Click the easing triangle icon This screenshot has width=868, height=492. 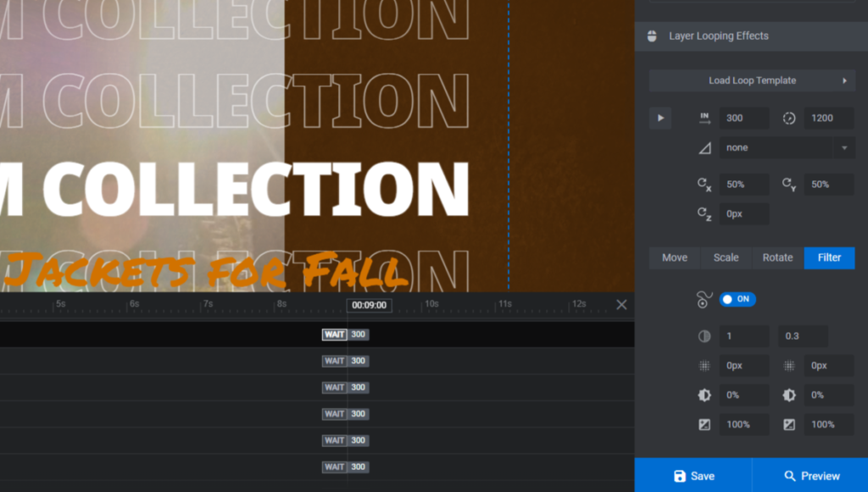(704, 147)
